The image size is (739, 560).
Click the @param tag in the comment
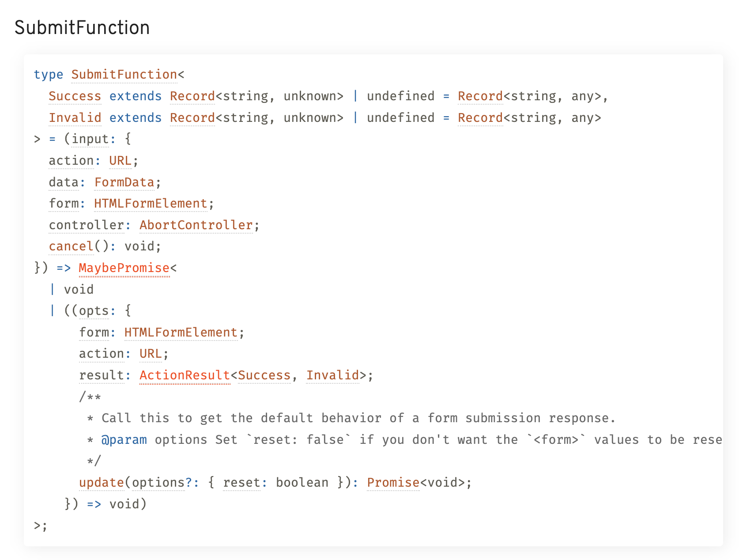point(124,440)
